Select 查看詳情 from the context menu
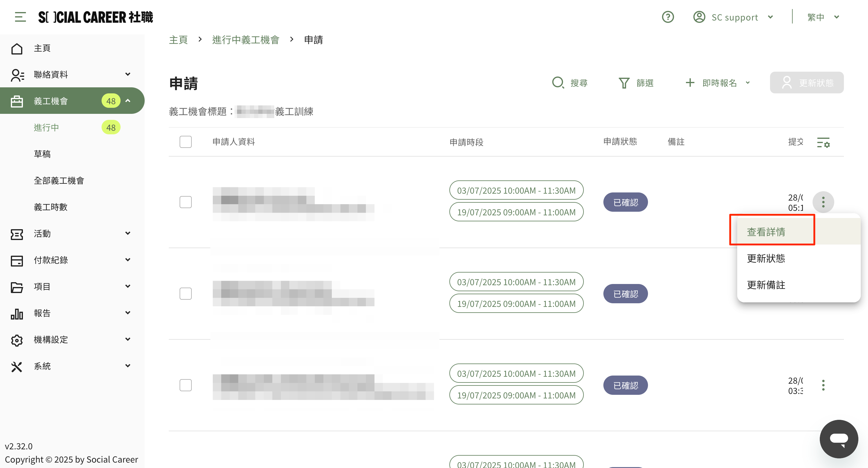This screenshot has height=468, width=868. [x=766, y=232]
